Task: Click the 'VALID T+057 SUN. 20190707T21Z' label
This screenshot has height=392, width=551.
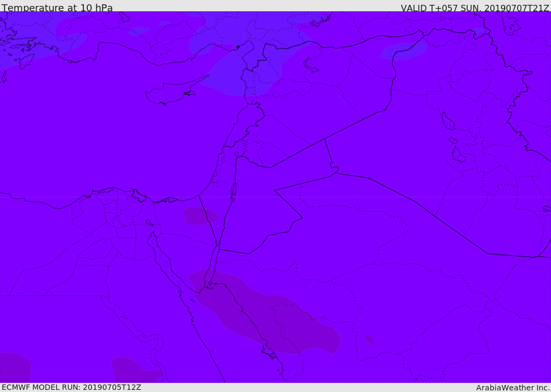Action: 475,8
